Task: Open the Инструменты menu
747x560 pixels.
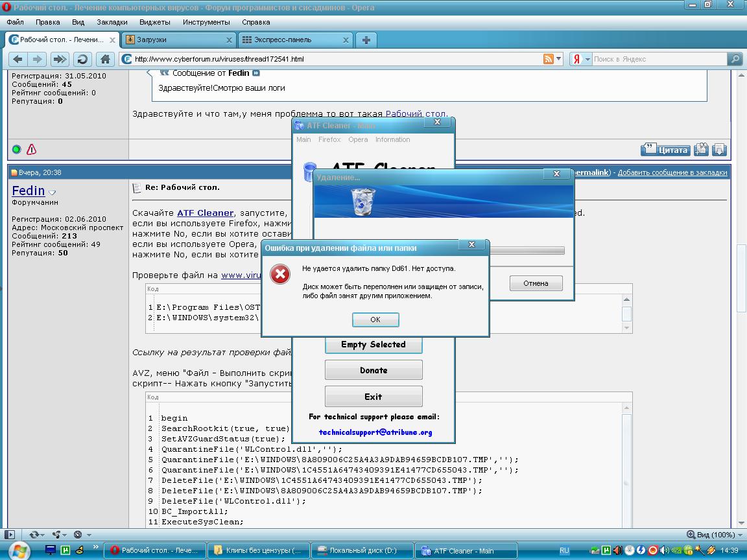Action: 206,22
